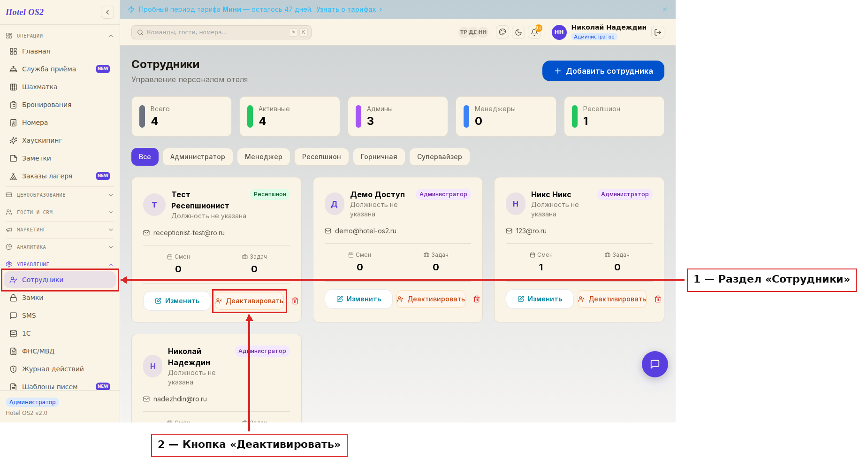Open Заметки in sidebar
Screen dimensions: 868x468
59,158
